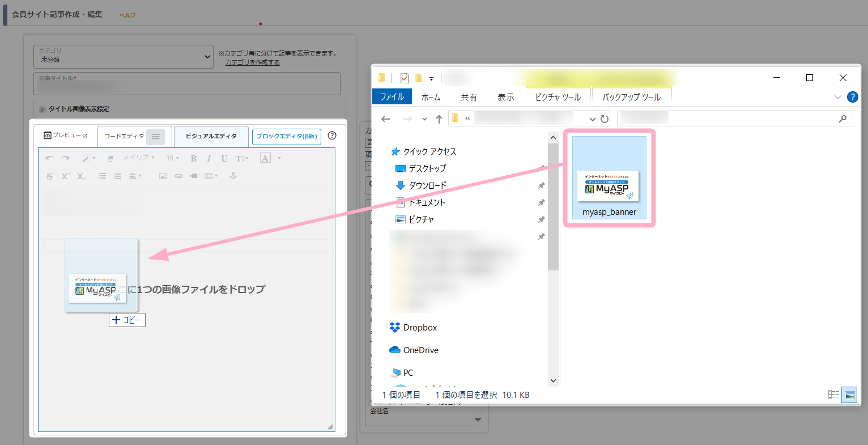Image resolution: width=868 pixels, height=445 pixels.
Task: Open the font family メイリオ dropdown
Action: pyautogui.click(x=139, y=158)
